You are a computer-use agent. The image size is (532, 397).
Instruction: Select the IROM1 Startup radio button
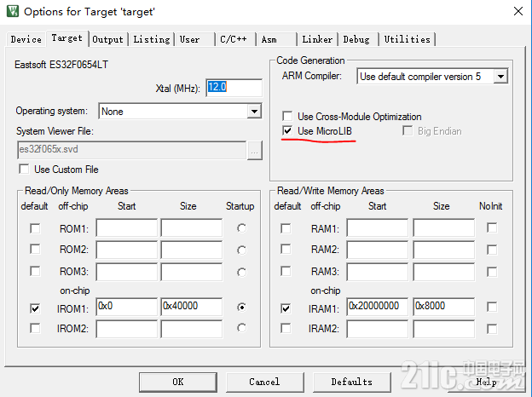coord(241,308)
